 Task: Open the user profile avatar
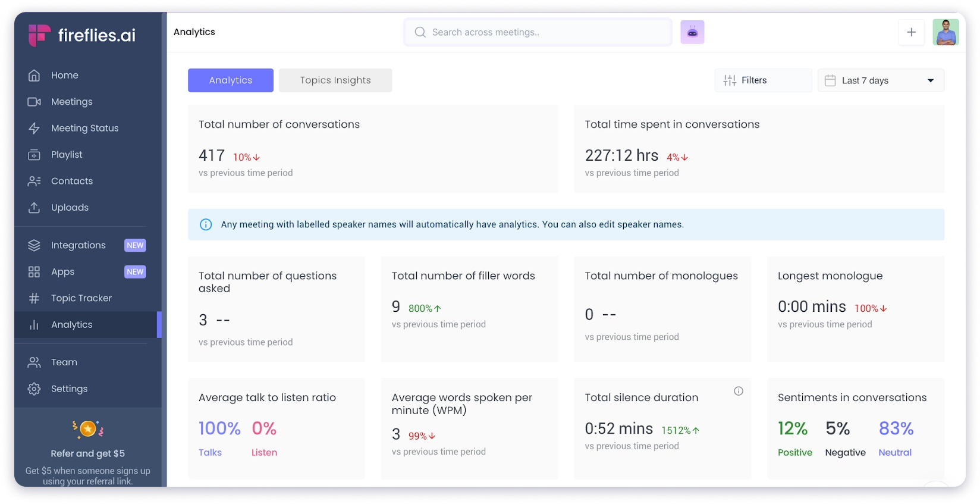pyautogui.click(x=945, y=33)
